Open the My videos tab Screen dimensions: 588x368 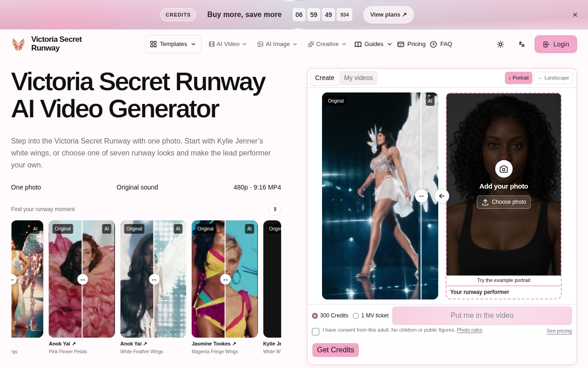click(358, 78)
